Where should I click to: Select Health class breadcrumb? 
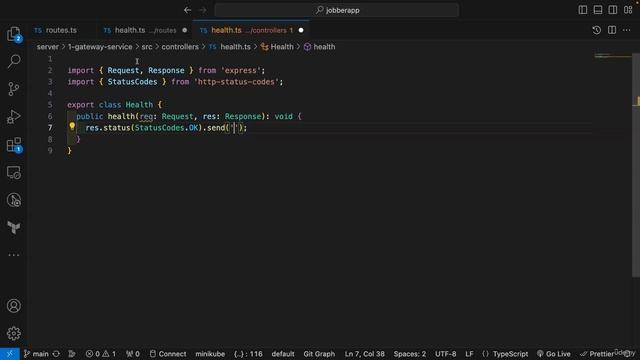click(277, 47)
